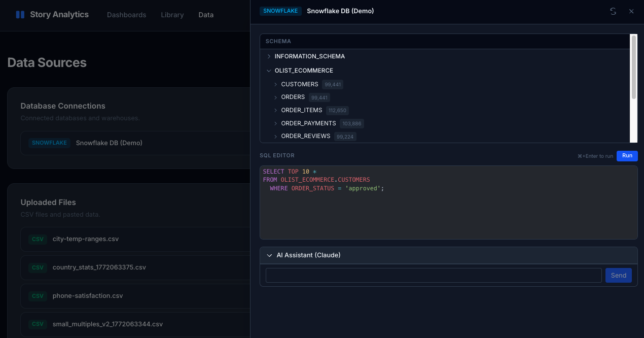Select the ORDER_REVIEWS table name

(x=306, y=136)
